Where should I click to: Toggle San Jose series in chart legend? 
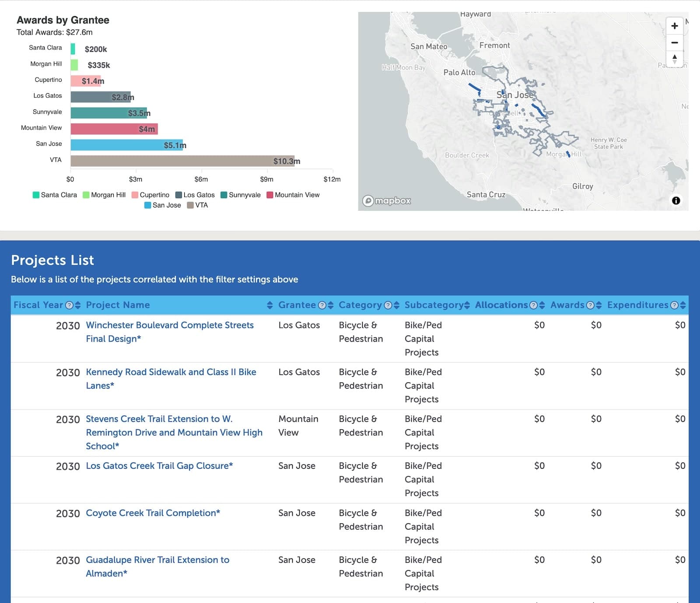[x=163, y=205]
